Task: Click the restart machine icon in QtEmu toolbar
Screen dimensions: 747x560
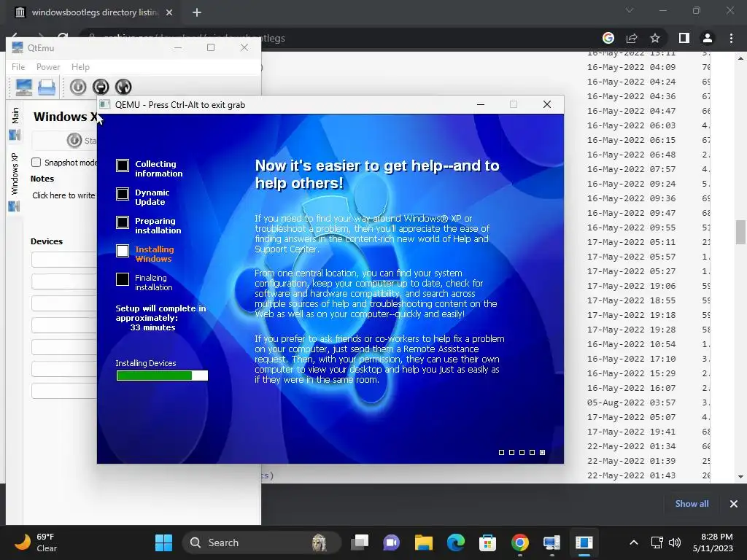Action: (123, 87)
